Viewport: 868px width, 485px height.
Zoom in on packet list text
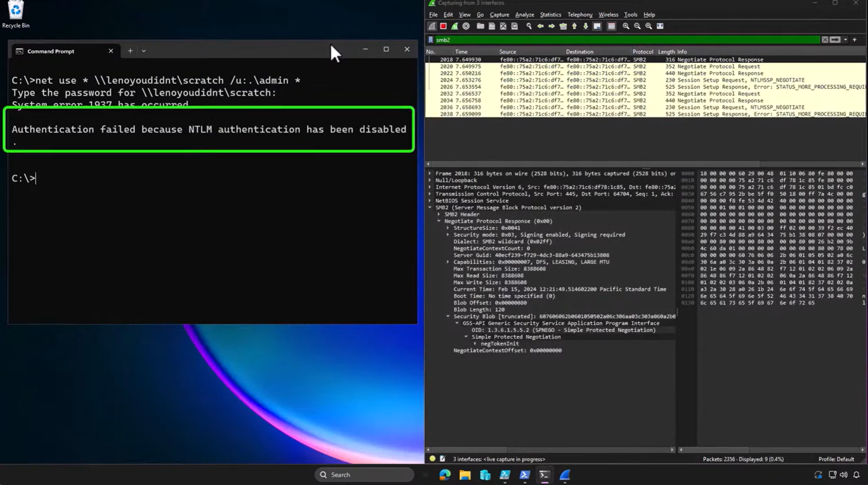coord(626,26)
